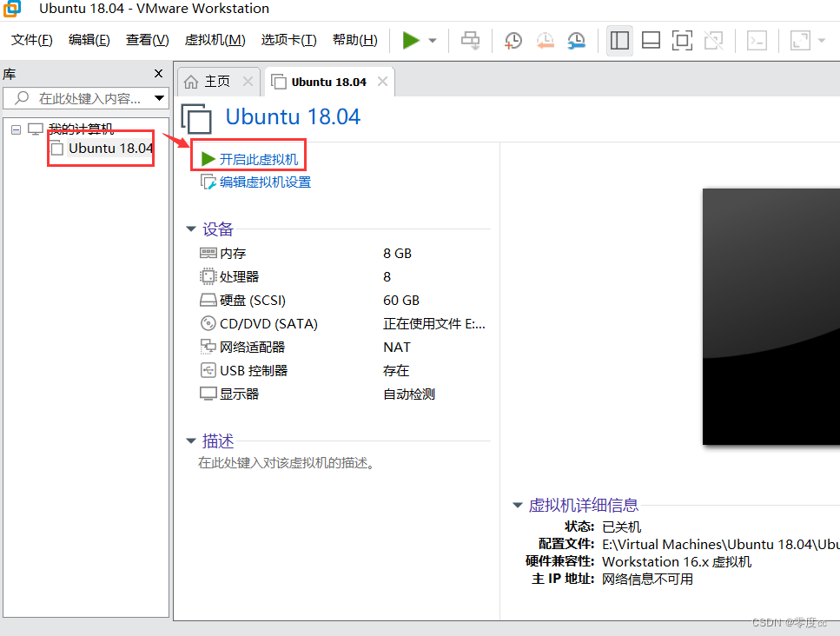Open the 虚拟机 menu
The height and width of the screenshot is (636, 840).
[x=215, y=40]
